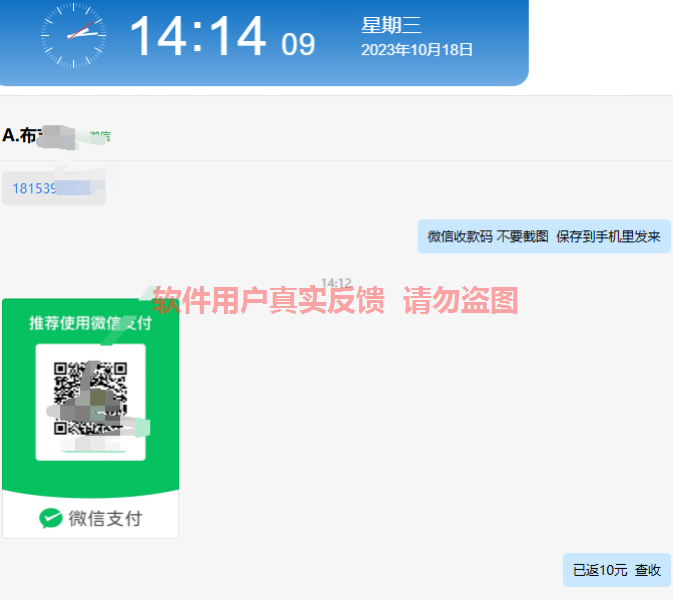This screenshot has height=600, width=673.
Task: Click the date 2023年10月18日
Action: click(x=417, y=50)
